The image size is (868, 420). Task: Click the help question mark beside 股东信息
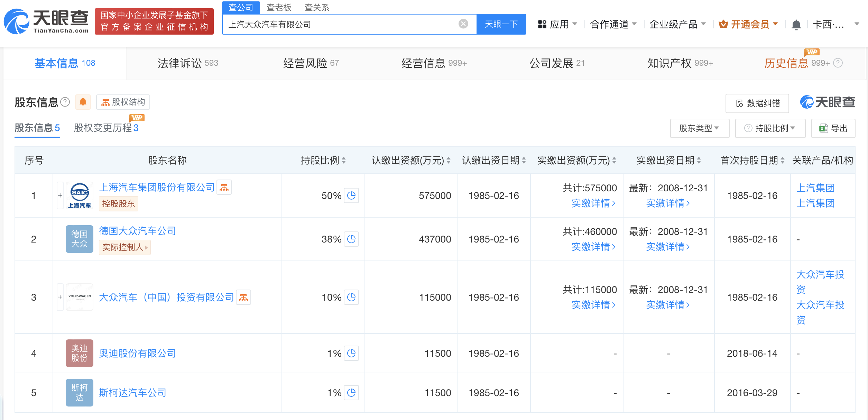65,102
